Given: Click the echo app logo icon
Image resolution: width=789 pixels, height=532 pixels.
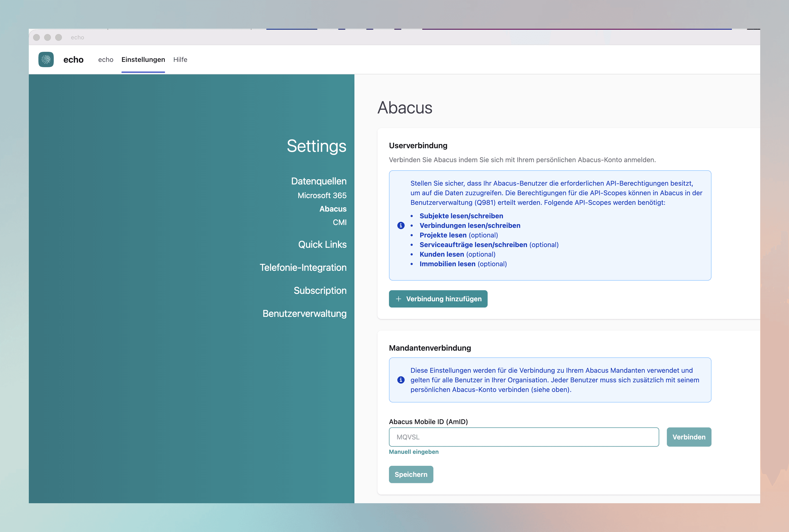Looking at the screenshot, I should 46,59.
